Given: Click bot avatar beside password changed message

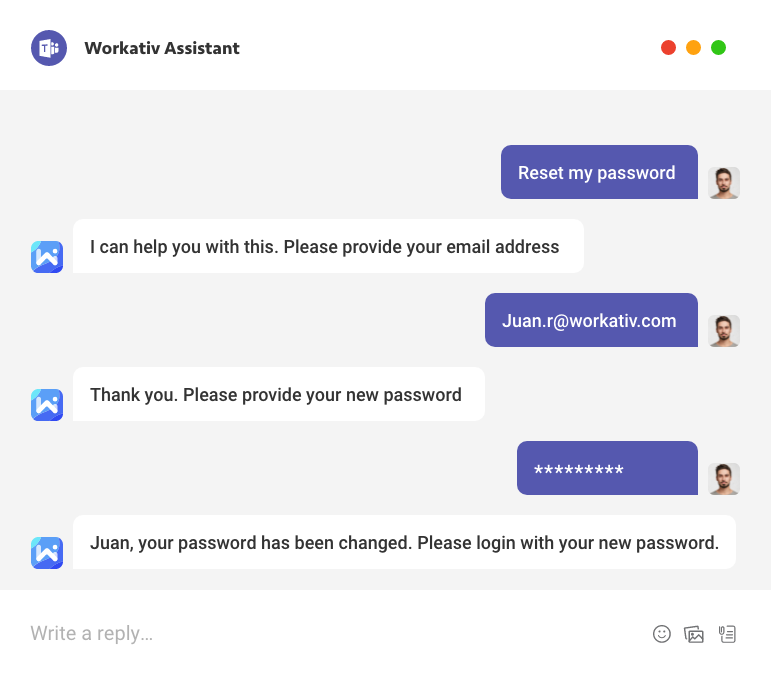Looking at the screenshot, I should (47, 553).
